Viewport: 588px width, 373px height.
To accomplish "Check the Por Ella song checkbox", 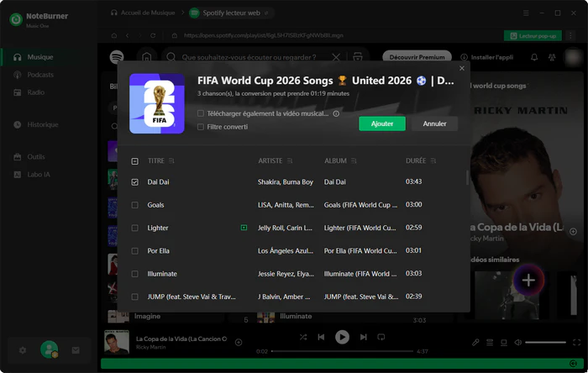I will (135, 251).
